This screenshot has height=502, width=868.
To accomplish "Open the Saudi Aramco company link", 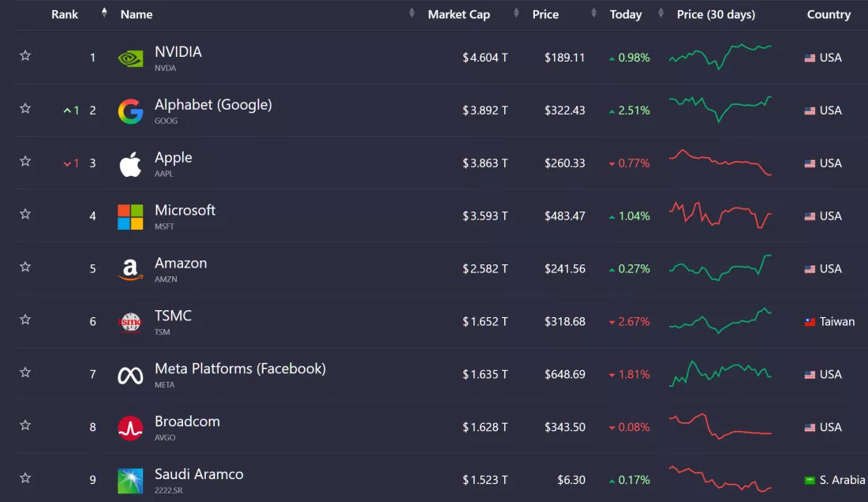I will point(199,474).
